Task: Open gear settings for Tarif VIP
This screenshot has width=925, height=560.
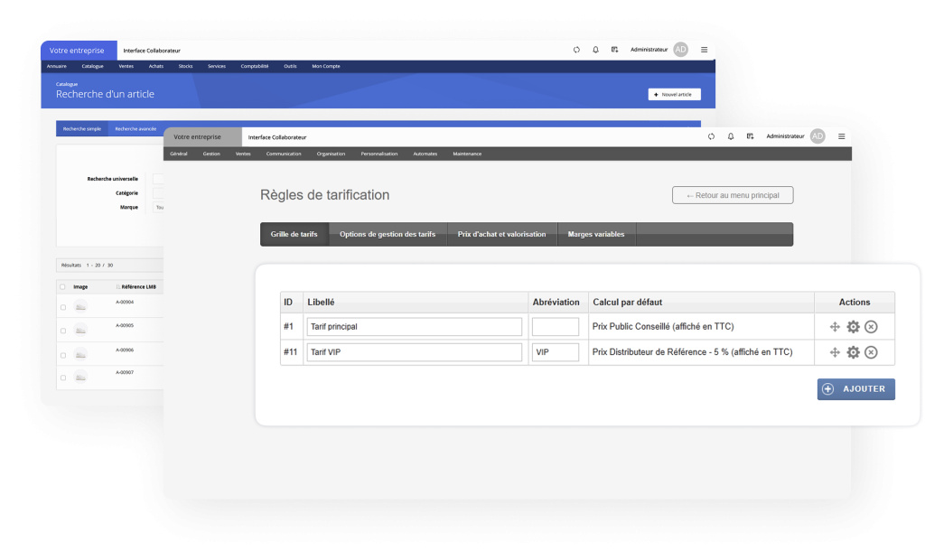Action: coord(853,352)
